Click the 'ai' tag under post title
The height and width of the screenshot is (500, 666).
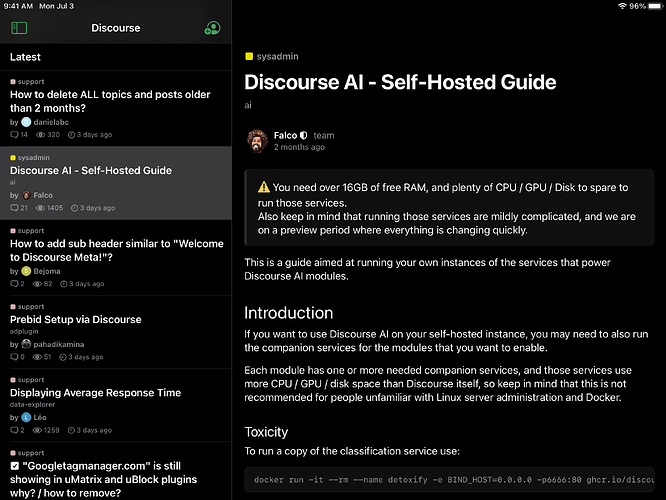(248, 105)
